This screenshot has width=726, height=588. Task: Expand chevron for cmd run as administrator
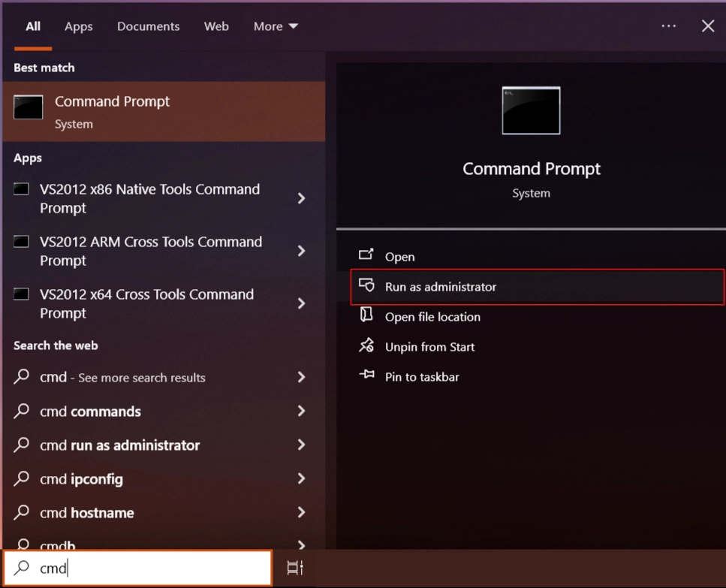coord(301,445)
